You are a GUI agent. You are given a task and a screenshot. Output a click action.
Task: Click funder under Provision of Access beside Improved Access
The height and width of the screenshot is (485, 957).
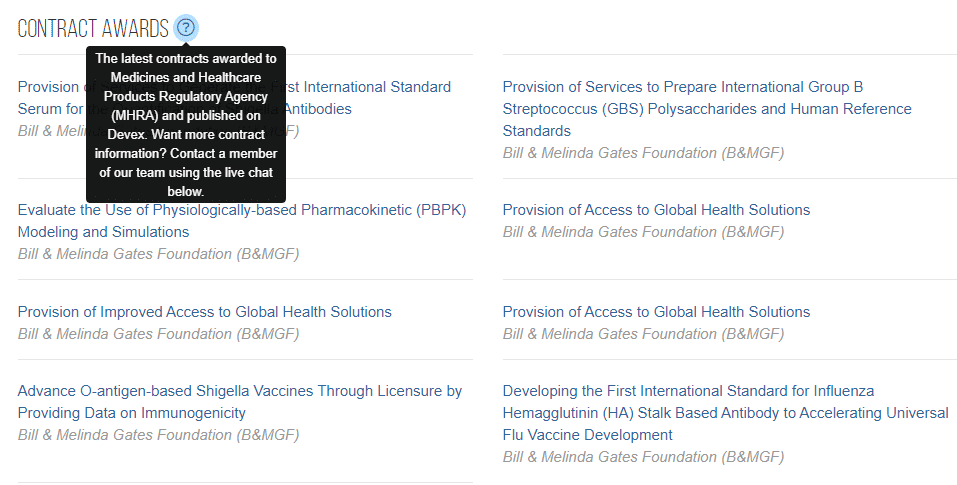pyautogui.click(x=643, y=334)
